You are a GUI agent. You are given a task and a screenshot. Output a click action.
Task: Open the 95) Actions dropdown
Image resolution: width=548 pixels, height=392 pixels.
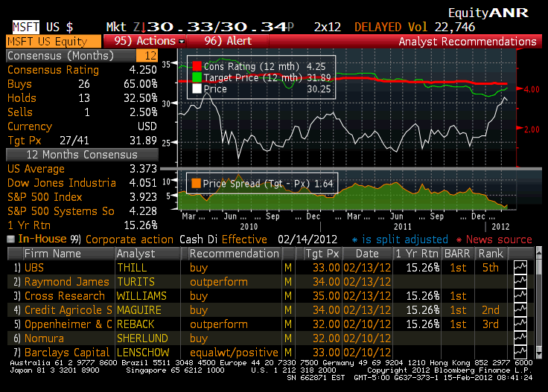(x=150, y=41)
